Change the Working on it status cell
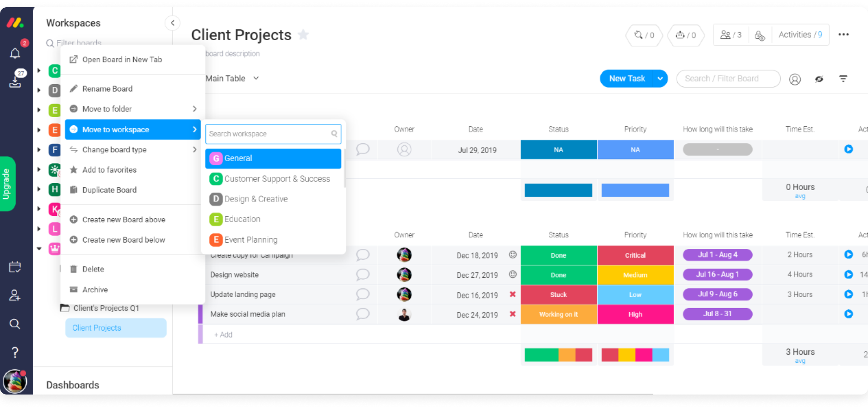This screenshot has height=409, width=868. pyautogui.click(x=558, y=314)
